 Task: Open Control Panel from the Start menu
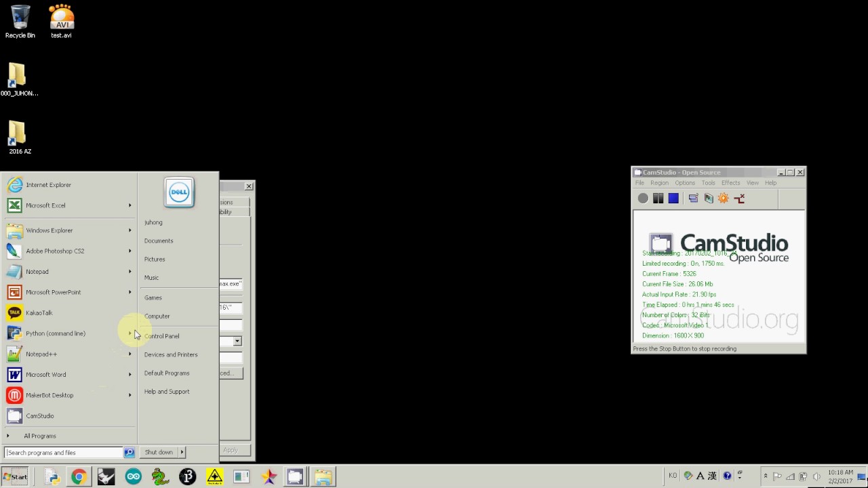pyautogui.click(x=161, y=336)
